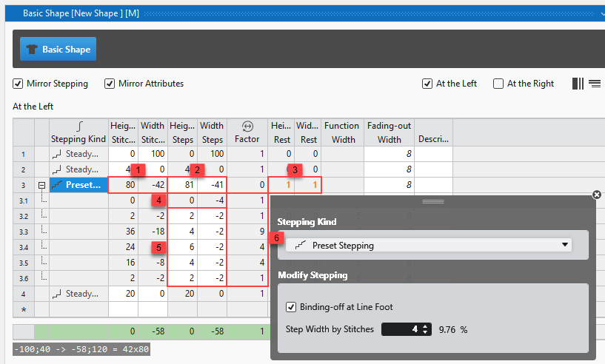The image size is (605, 364).
Task: Increase Step Width by Stitches value
Action: click(424, 326)
